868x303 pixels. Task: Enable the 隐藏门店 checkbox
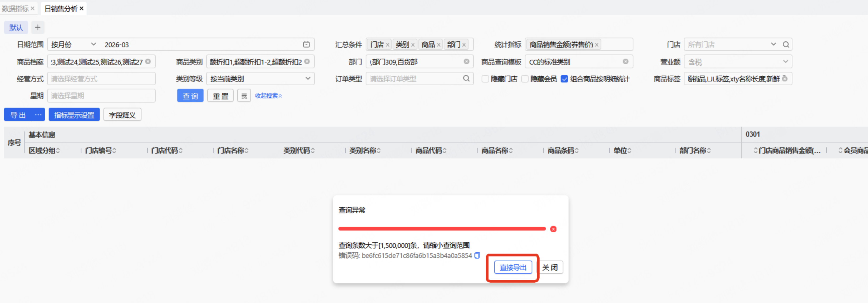(485, 79)
